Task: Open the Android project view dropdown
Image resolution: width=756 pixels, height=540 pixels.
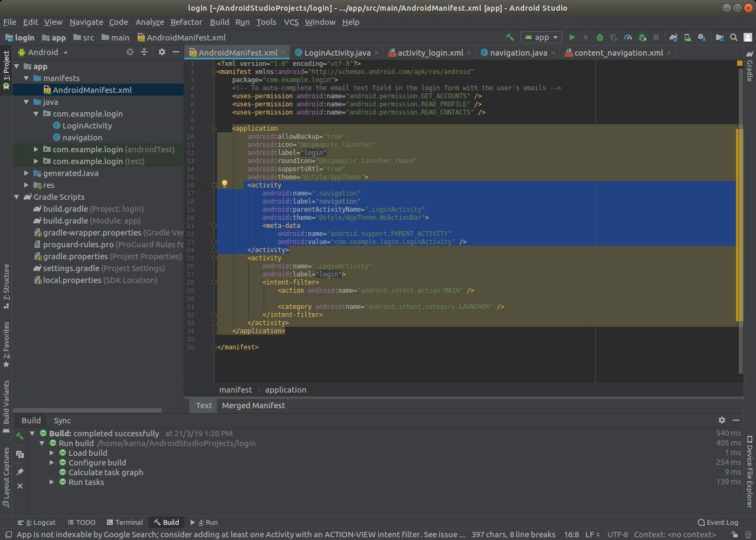Action: click(43, 52)
